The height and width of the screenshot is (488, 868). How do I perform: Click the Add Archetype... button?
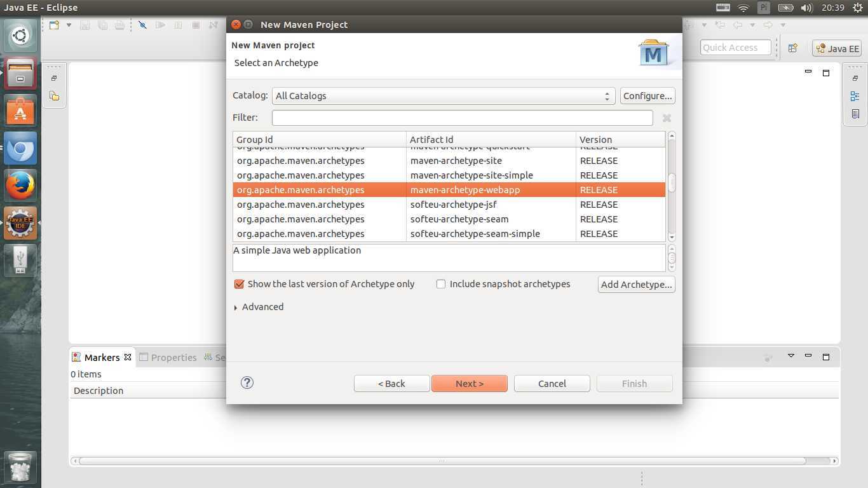coord(636,285)
